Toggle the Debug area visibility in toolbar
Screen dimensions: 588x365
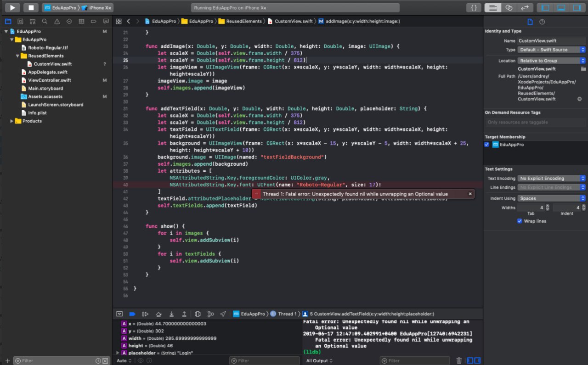pos(561,8)
